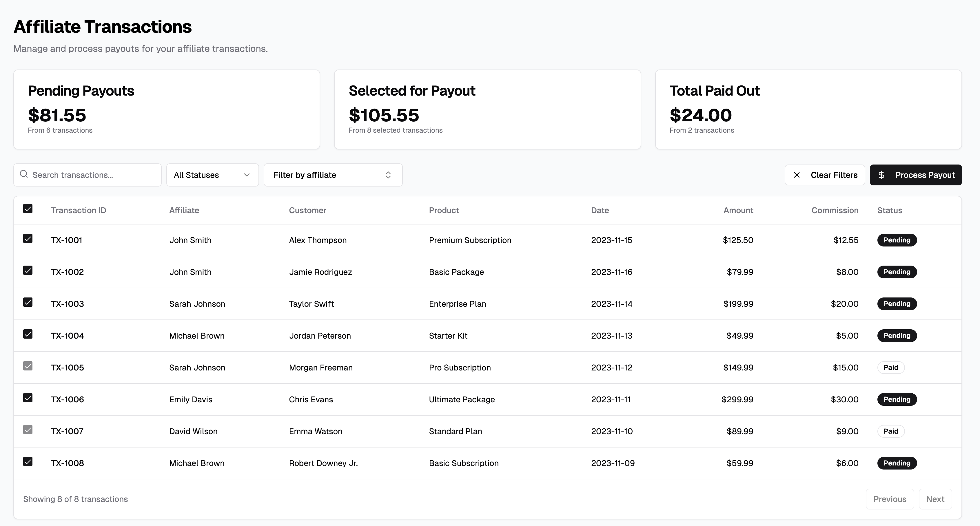The image size is (980, 526).
Task: Toggle the TX-1005 row checkbox
Action: pyautogui.click(x=28, y=366)
